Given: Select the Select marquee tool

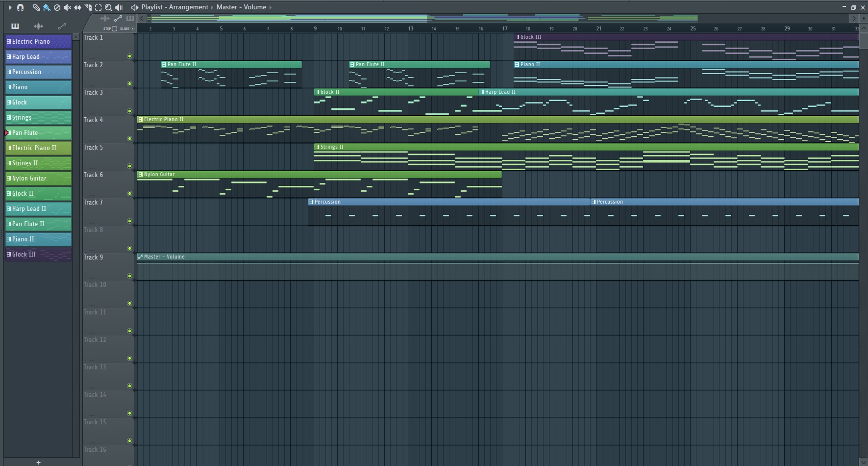Looking at the screenshot, I should click(x=98, y=7).
